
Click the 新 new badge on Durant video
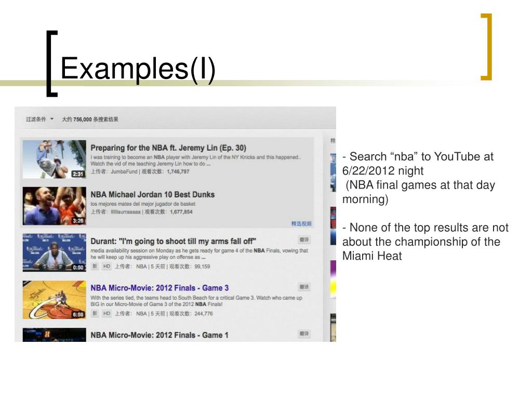[95, 267]
